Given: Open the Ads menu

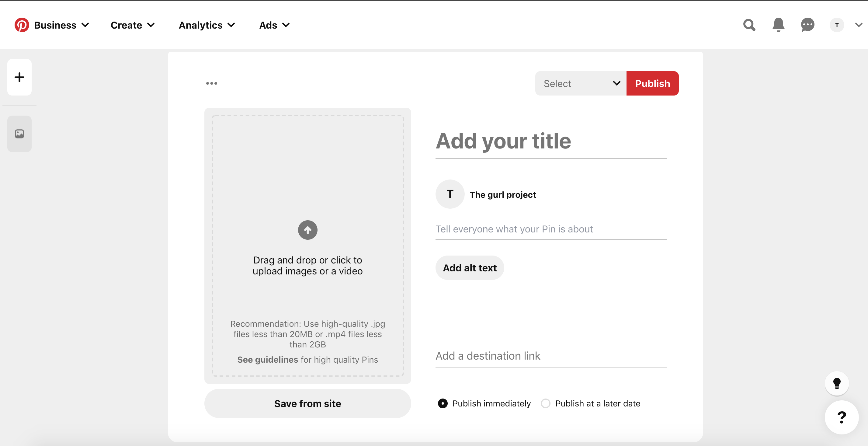Looking at the screenshot, I should click(275, 25).
